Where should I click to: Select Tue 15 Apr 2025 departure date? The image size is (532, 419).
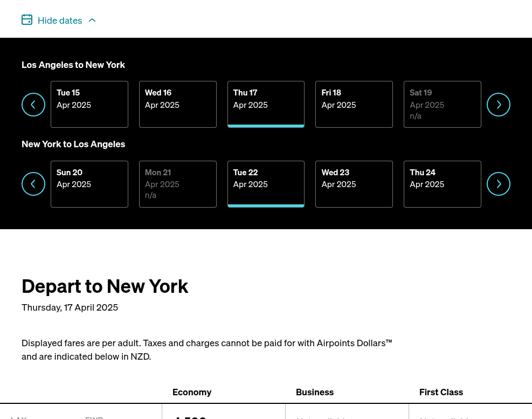89,104
